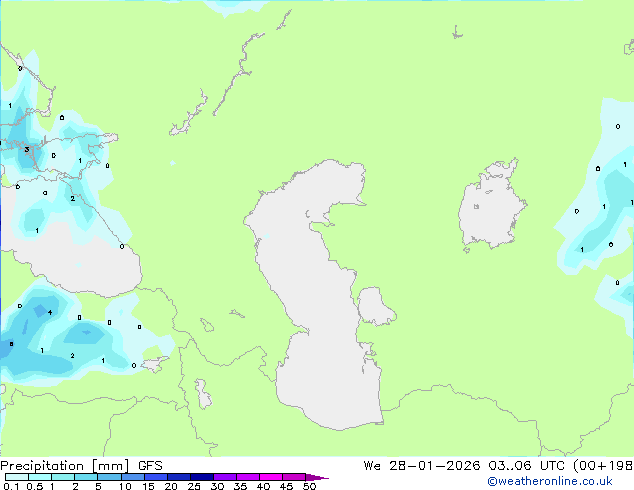634x490 pixels.
Task: Pick the purple legend swatch between 30 and 35
Action: 225,477
